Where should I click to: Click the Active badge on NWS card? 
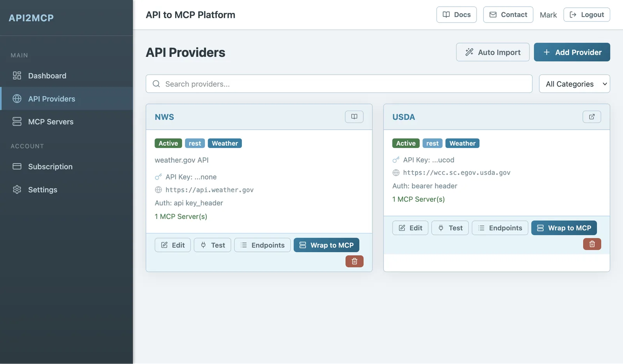(168, 143)
